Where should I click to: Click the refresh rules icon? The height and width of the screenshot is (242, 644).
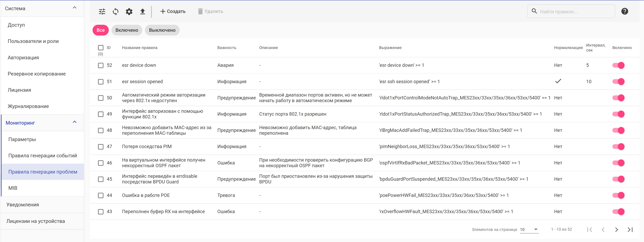(115, 12)
